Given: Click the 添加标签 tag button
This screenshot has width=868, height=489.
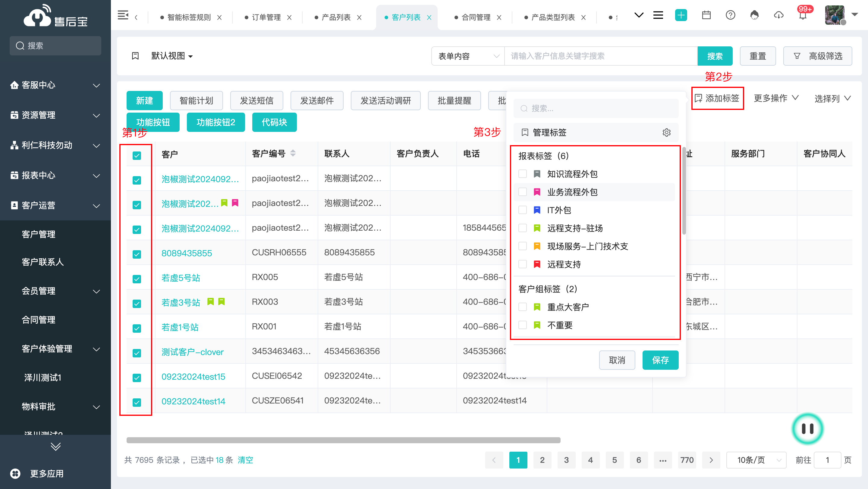Looking at the screenshot, I should (x=717, y=98).
